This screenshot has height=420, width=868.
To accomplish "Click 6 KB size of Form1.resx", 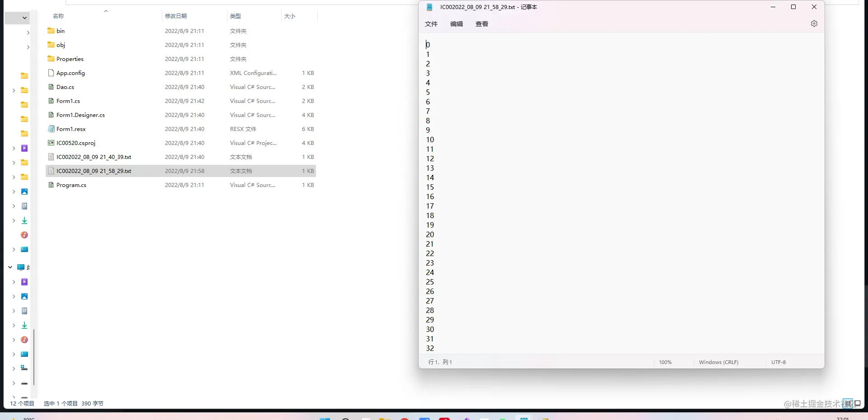I will tap(308, 129).
